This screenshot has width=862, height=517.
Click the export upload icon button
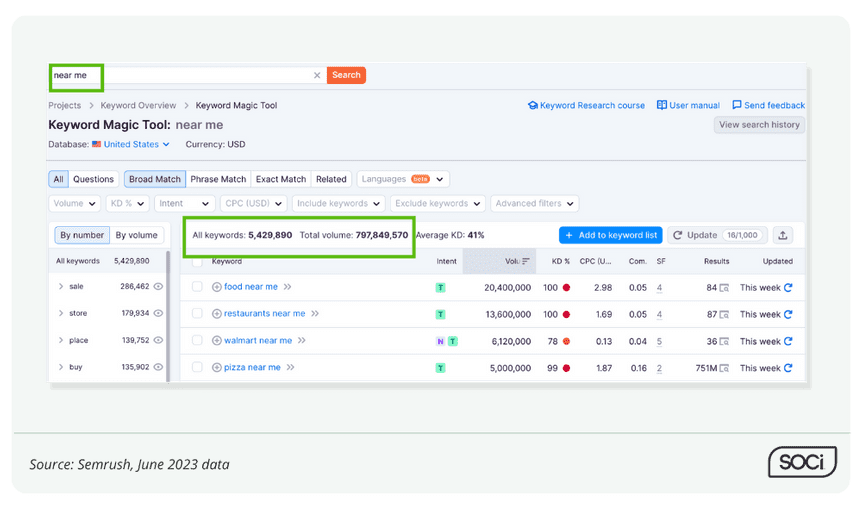[x=783, y=235]
